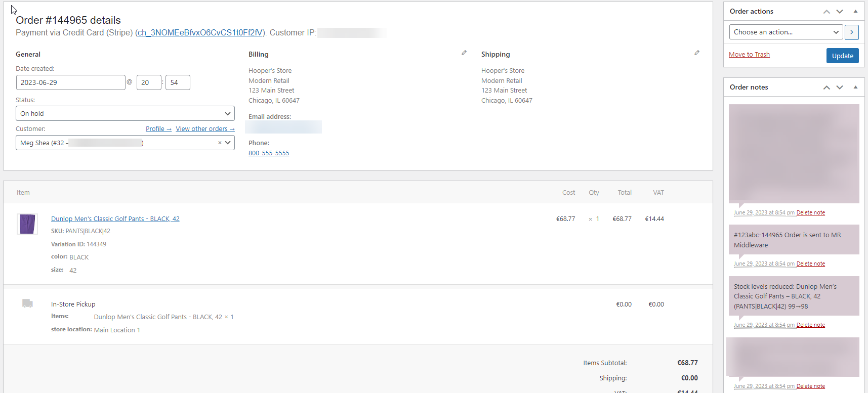The image size is (868, 393).
Task: Click View other orders link
Action: [x=205, y=129]
